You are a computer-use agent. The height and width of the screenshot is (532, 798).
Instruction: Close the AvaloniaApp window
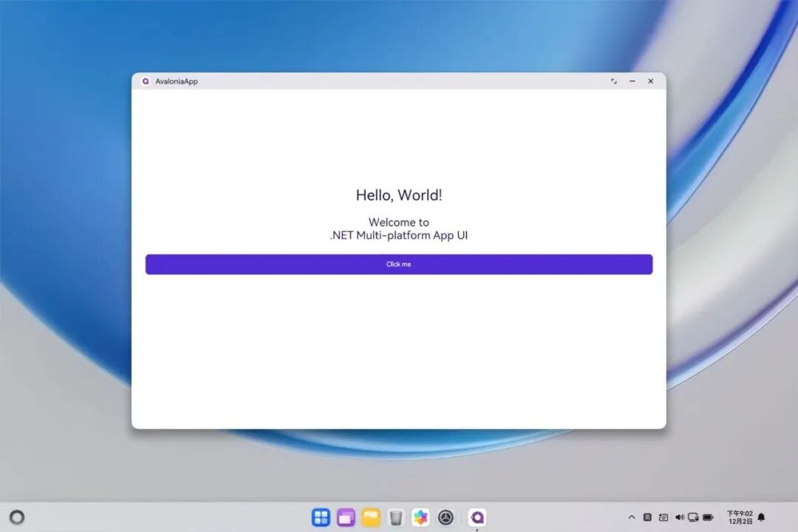tap(650, 81)
